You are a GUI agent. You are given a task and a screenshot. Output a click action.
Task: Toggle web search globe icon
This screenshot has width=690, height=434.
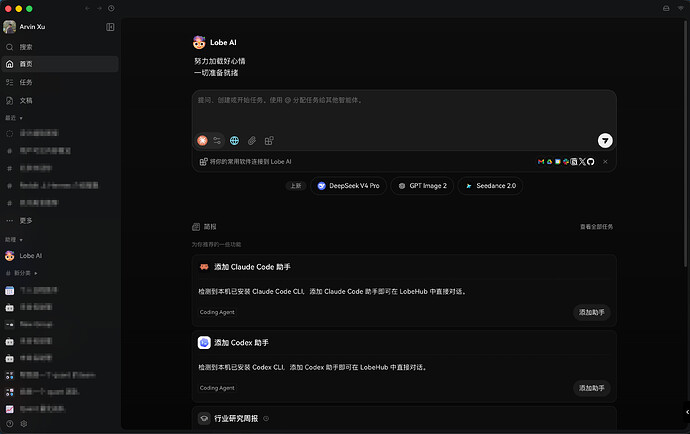point(235,140)
